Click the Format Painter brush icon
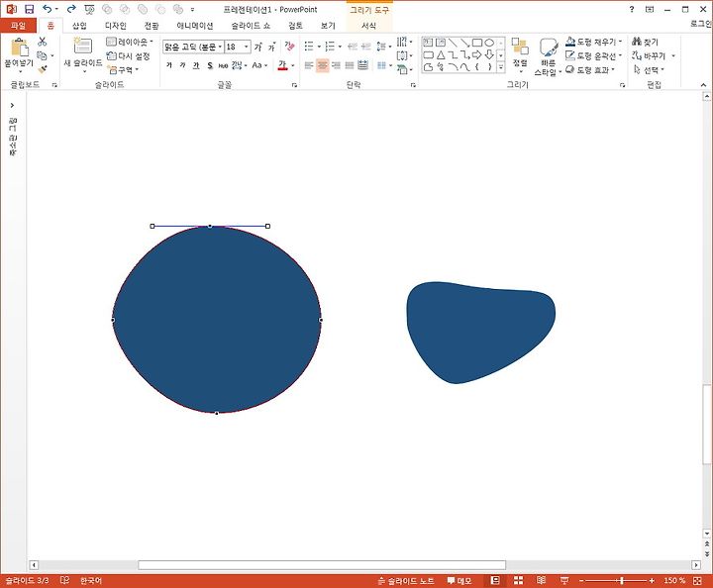 tap(43, 69)
